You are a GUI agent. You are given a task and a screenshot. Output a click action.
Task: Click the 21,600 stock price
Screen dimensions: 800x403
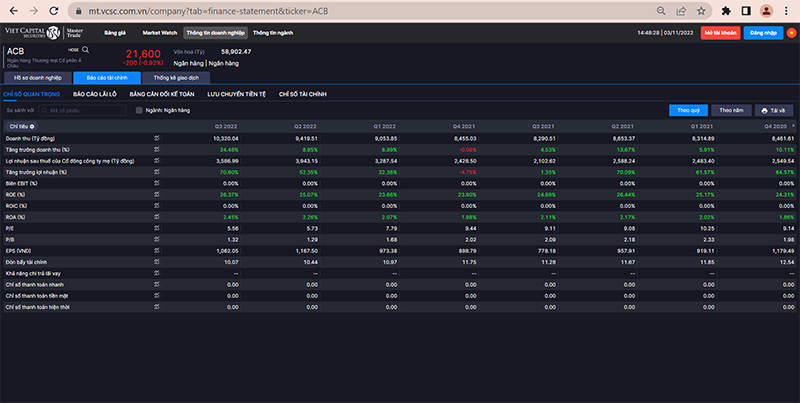point(143,54)
